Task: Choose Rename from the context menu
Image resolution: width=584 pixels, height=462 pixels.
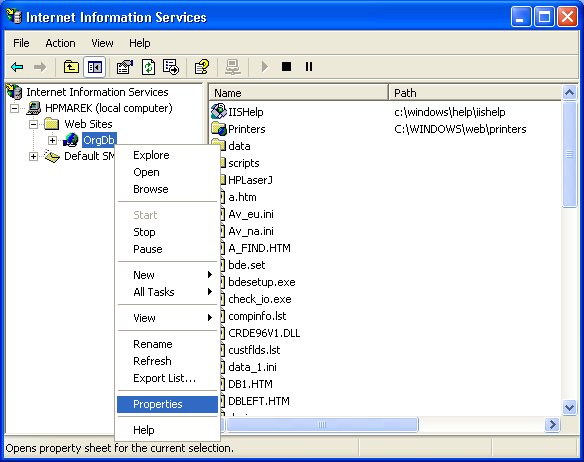Action: (168, 344)
